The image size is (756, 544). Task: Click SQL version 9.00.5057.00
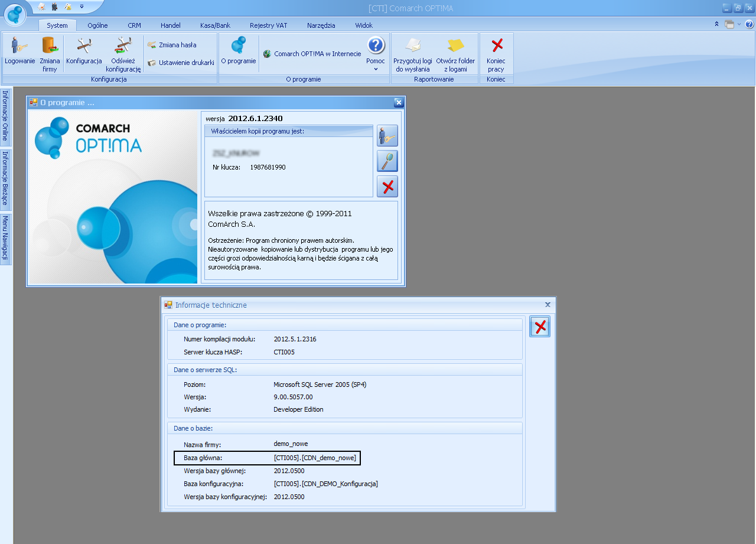click(x=293, y=397)
